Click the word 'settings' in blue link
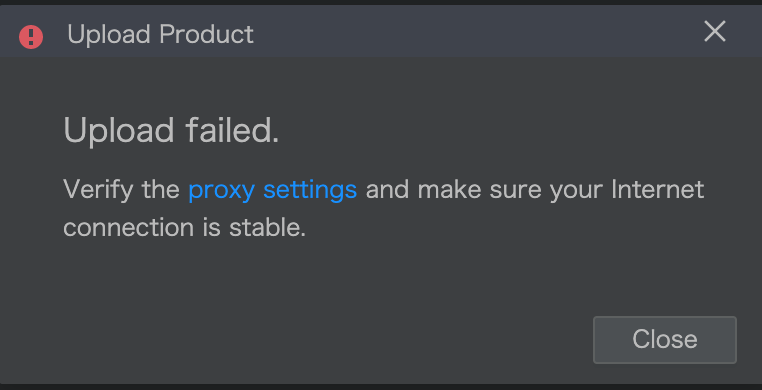762x390 pixels. pyautogui.click(x=310, y=190)
